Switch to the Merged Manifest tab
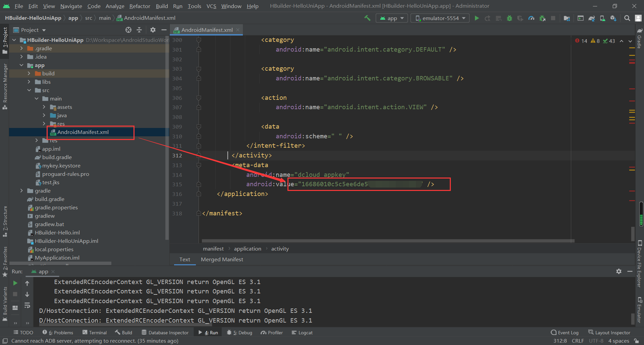The image size is (644, 345). (x=222, y=259)
